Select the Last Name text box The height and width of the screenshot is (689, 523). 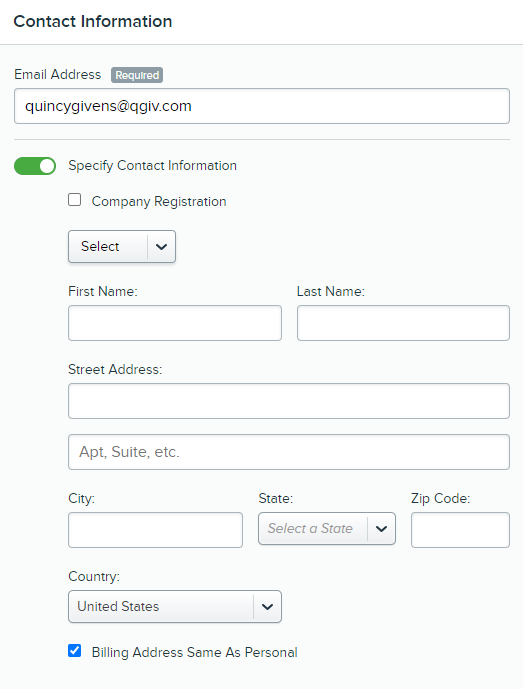(403, 323)
